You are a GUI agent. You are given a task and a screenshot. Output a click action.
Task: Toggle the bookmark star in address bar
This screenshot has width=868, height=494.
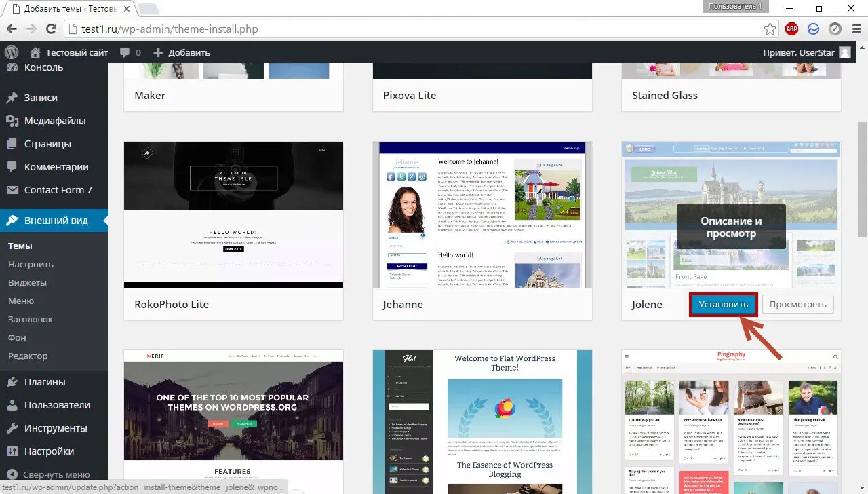(770, 28)
